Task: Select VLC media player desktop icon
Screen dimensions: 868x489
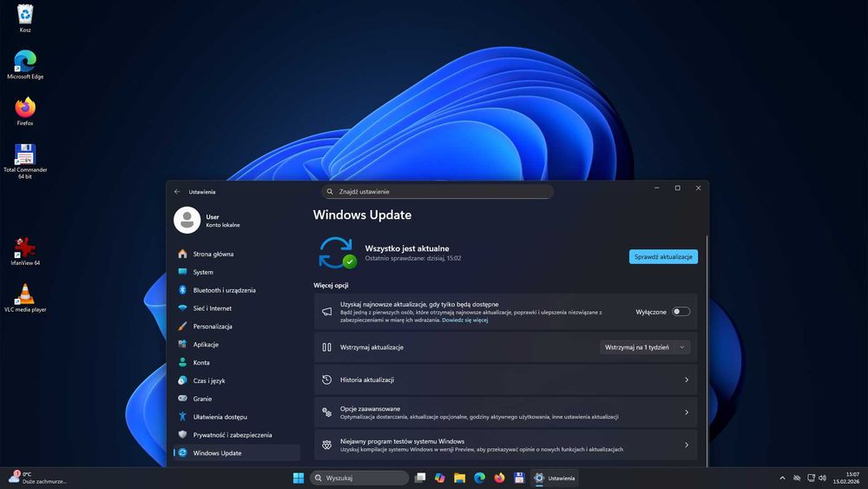Action: tap(25, 297)
